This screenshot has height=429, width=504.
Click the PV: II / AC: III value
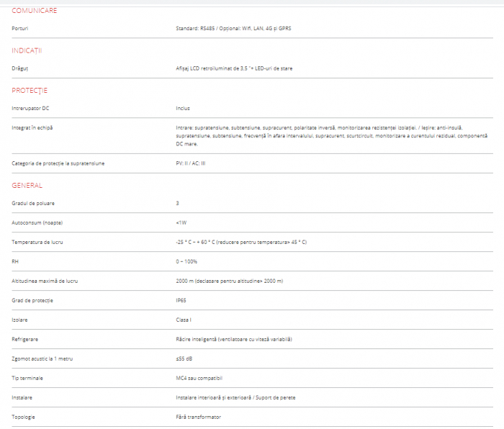[191, 163]
